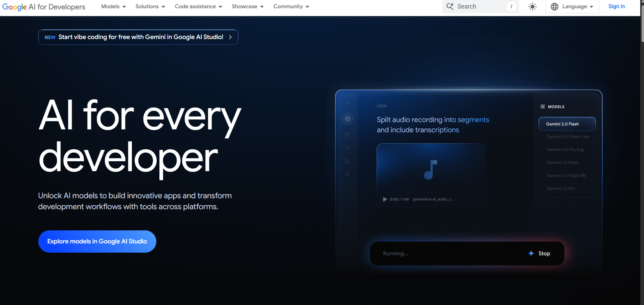Select the Gemini 1.5 Pro model option

pyautogui.click(x=561, y=189)
